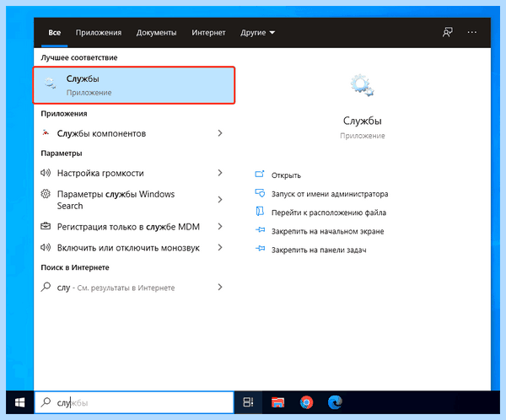The image size is (506, 420).
Task: Expand Включить или отключить монозвук chevron
Action: [220, 247]
